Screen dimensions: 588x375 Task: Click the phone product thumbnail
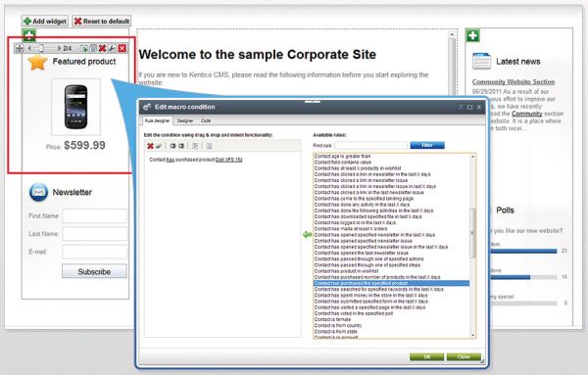(x=75, y=107)
